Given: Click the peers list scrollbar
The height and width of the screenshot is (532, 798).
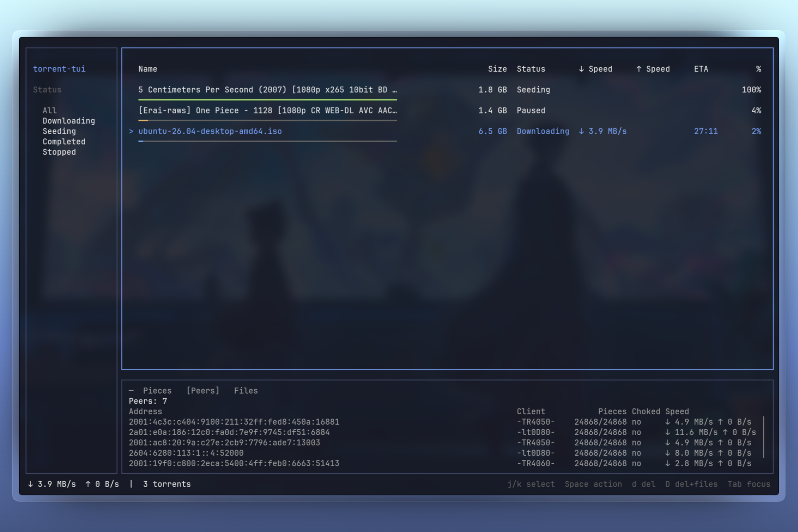Looking at the screenshot, I should [764, 437].
